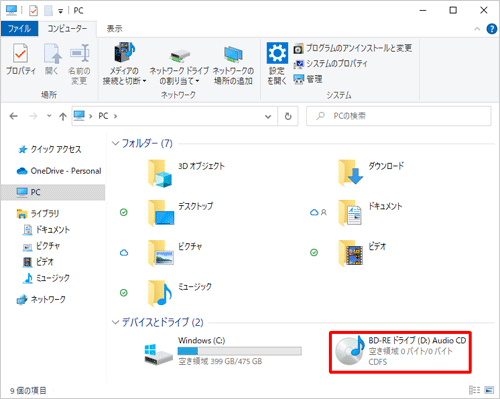This screenshot has height=399, width=500.
Task: Go forward with the right arrow
Action: pyautogui.click(x=33, y=116)
